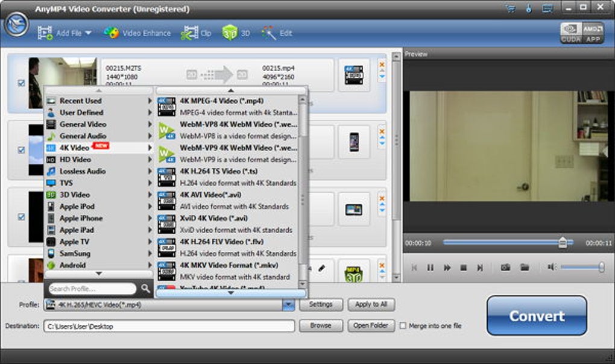The height and width of the screenshot is (364, 615).
Task: Take a snapshot with camera icon
Action: 505,267
